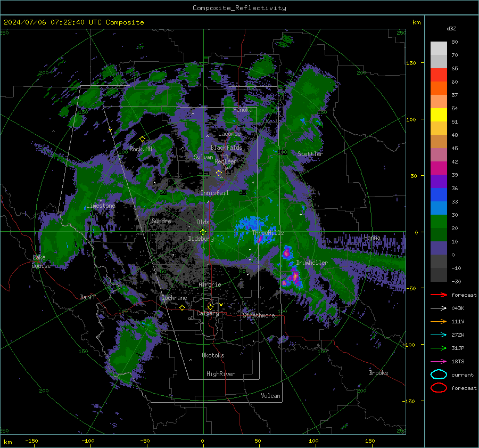Click the green 31JP arrow icon
The height and width of the screenshot is (448, 479).
click(439, 348)
